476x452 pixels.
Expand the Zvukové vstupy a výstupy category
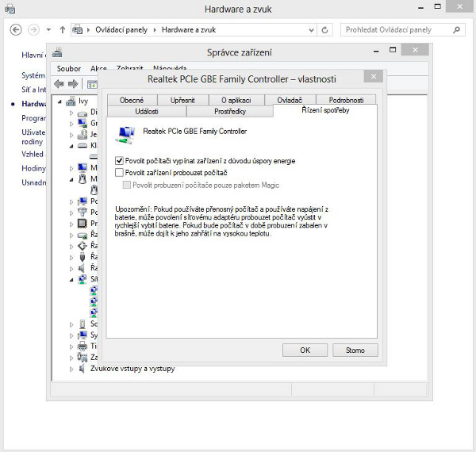(x=71, y=370)
